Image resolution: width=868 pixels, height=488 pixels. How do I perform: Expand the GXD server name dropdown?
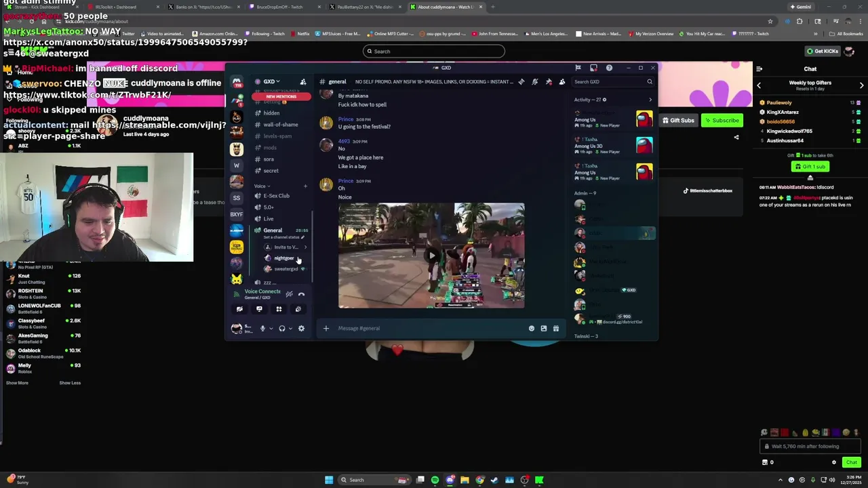pyautogui.click(x=271, y=82)
